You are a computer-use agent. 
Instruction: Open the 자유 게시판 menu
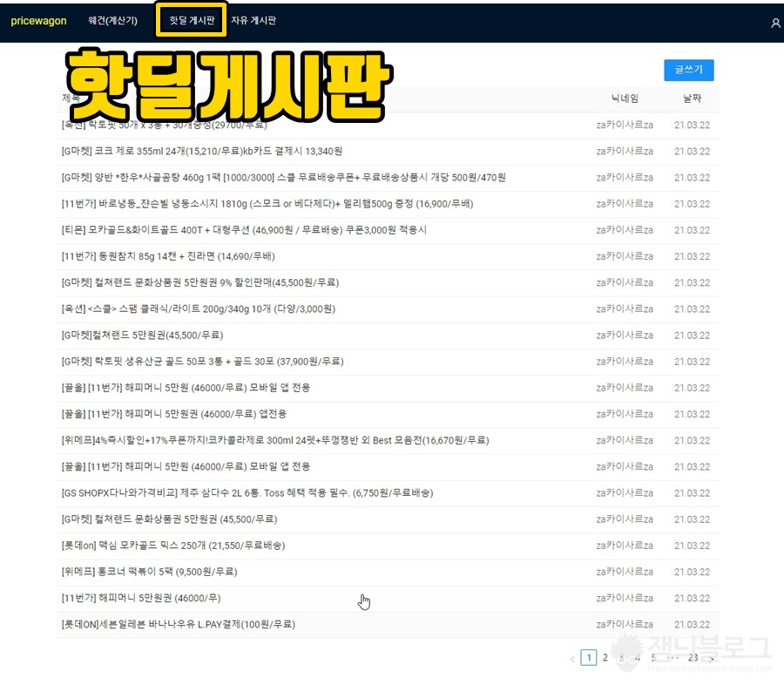[253, 21]
